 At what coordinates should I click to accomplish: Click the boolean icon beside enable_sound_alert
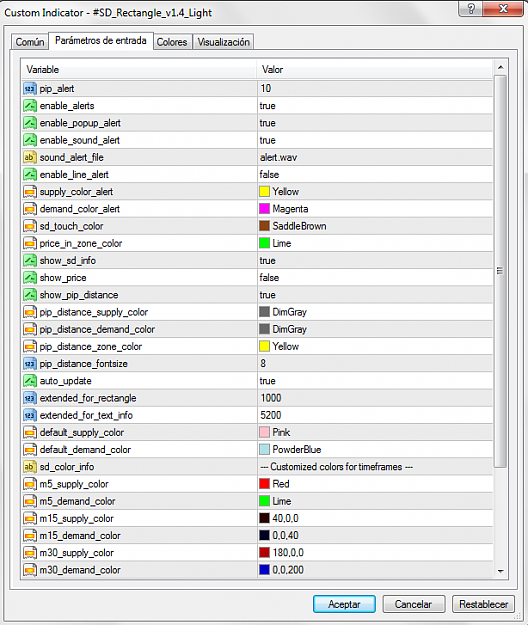(30, 140)
